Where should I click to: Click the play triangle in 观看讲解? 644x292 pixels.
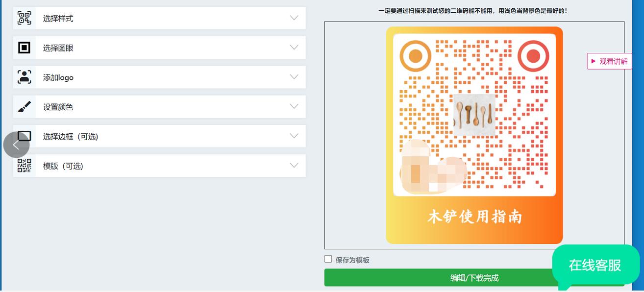[594, 61]
